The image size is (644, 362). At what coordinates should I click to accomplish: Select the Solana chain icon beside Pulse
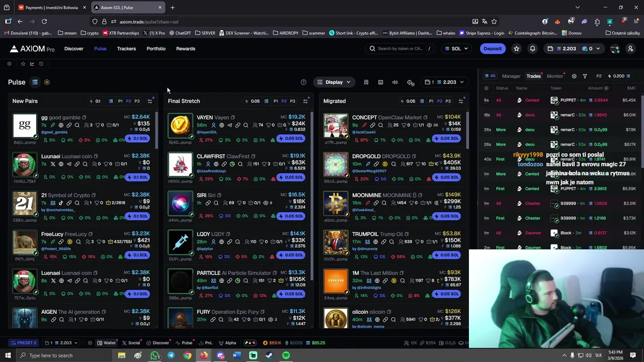(x=35, y=82)
